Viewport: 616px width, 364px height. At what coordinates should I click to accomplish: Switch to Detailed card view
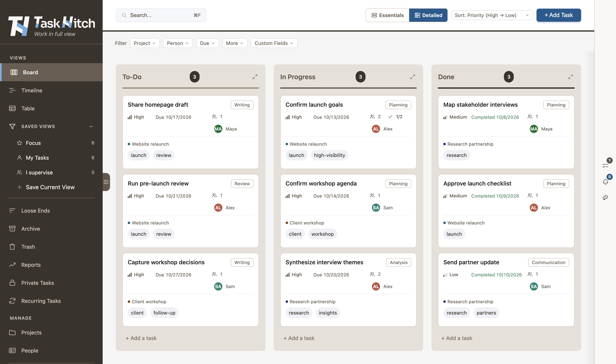pos(428,15)
